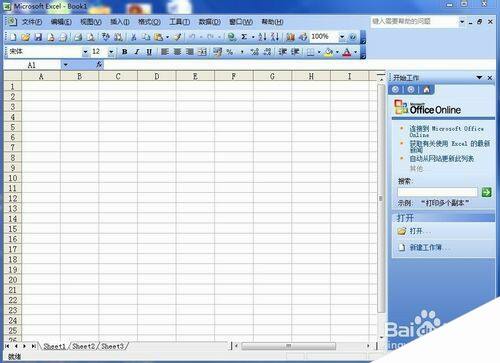Open the 数据 menu

pyautogui.click(x=210, y=22)
